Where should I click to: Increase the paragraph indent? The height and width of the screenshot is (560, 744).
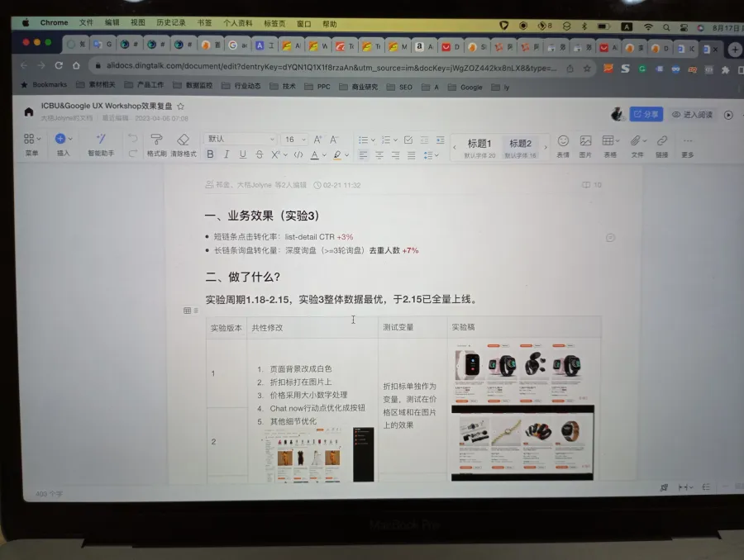[x=441, y=140]
